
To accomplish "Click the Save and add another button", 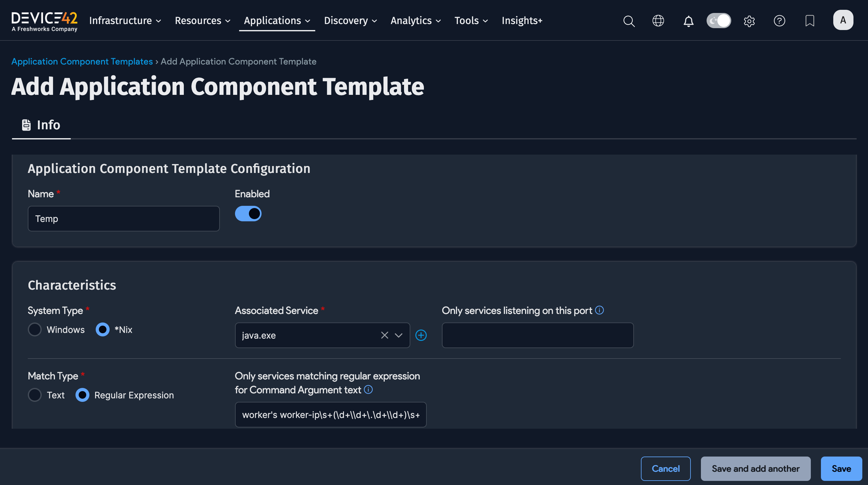I will coord(756,469).
